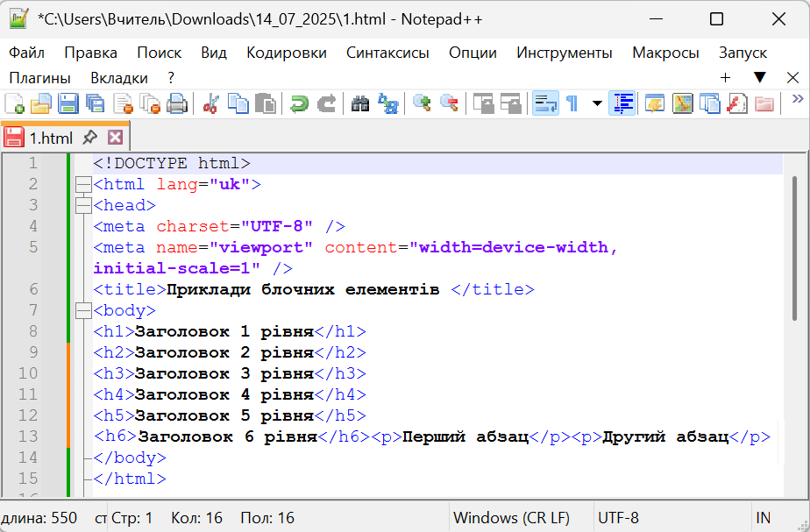Screen dimensions: 810x532
Task: Click the Save file toolbar icon
Action: point(68,104)
